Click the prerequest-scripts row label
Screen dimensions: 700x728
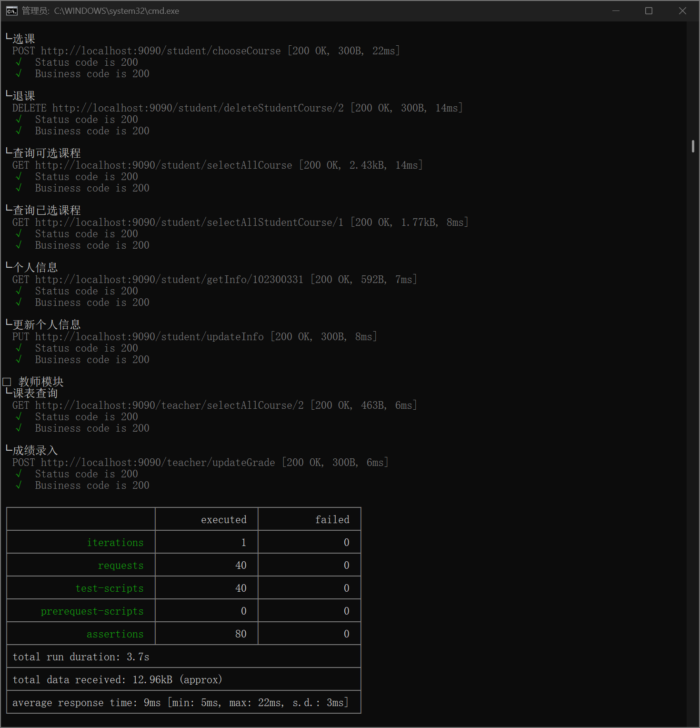point(92,611)
